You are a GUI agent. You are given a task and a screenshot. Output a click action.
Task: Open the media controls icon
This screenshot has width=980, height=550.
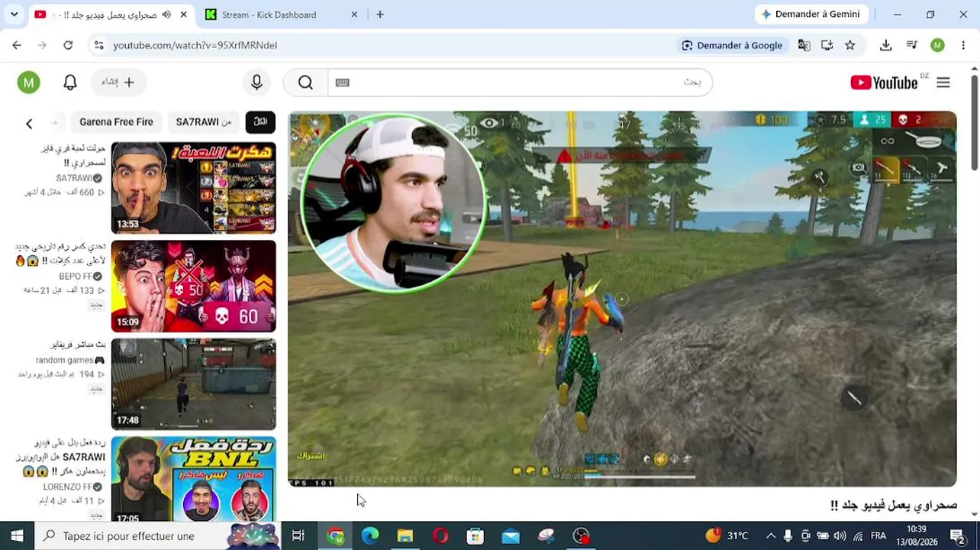(x=911, y=45)
